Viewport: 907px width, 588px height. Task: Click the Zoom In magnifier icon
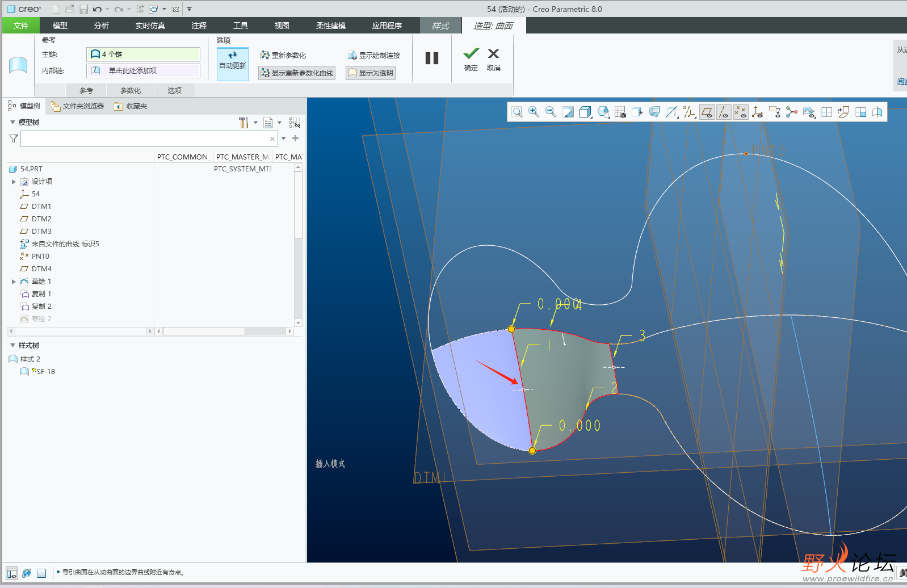pyautogui.click(x=534, y=112)
